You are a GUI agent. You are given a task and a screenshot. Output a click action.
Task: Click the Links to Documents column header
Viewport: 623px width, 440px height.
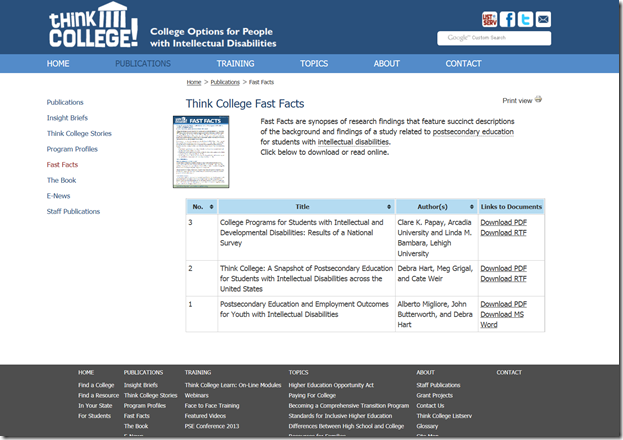pos(511,207)
